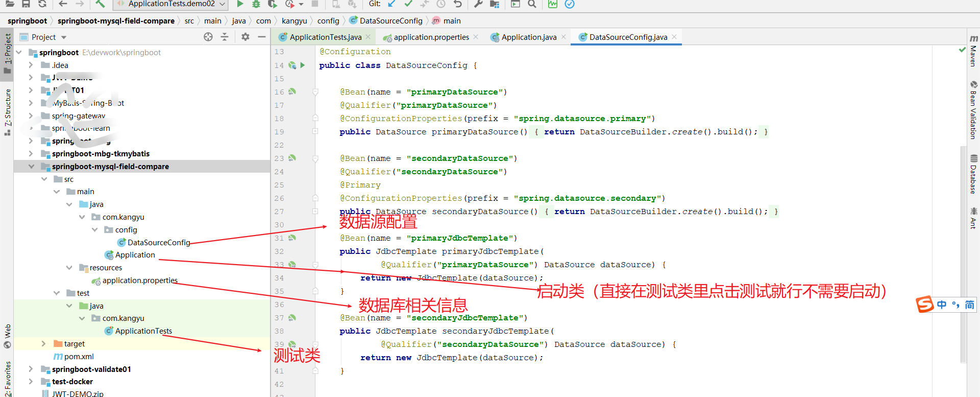The height and width of the screenshot is (397, 980).
Task: Open Project Structure toolbar icon
Action: click(495, 4)
